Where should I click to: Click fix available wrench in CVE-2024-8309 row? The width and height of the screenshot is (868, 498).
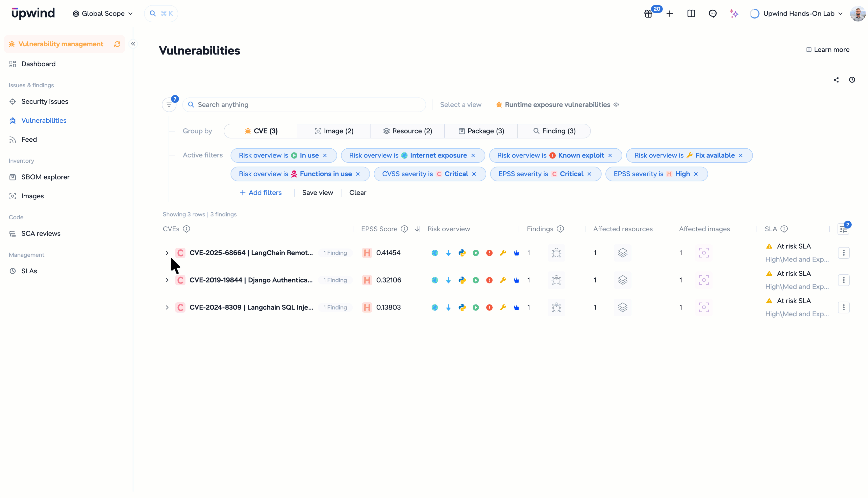(x=503, y=307)
